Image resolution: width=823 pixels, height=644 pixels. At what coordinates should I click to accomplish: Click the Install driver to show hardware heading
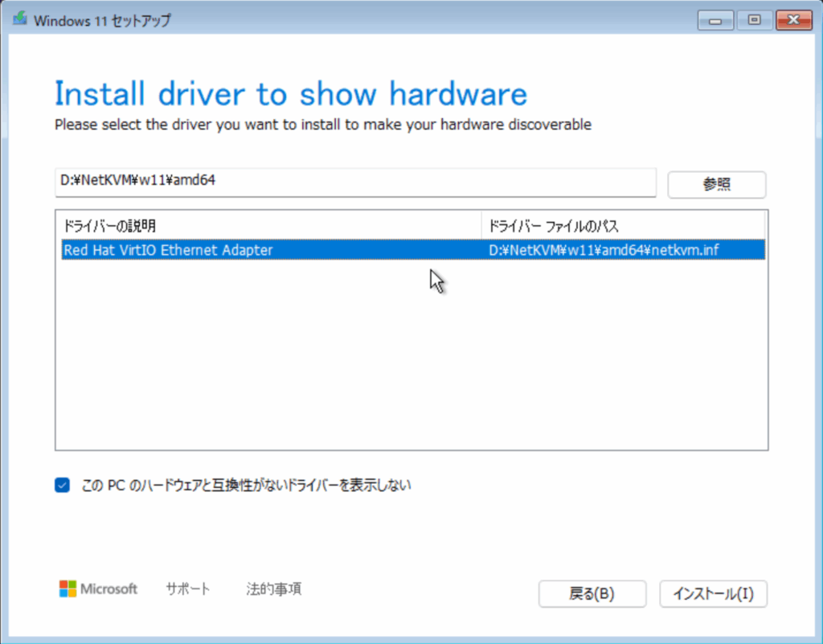[x=290, y=94]
